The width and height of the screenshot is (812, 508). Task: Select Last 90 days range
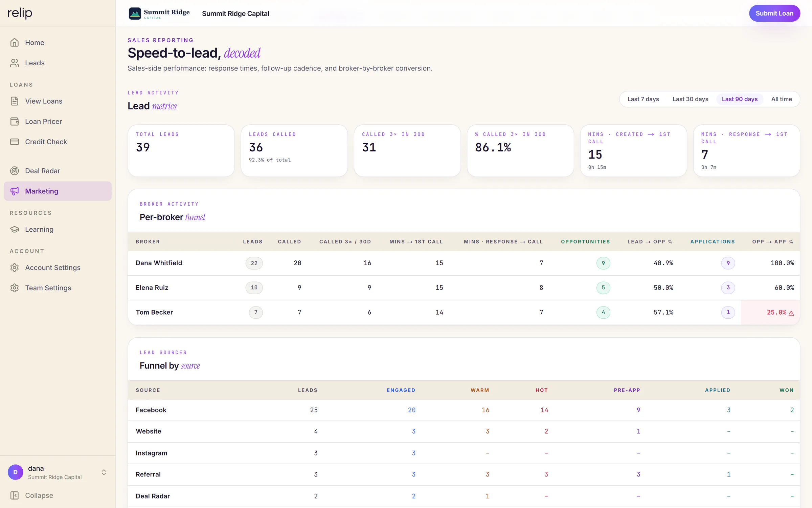tap(740, 99)
